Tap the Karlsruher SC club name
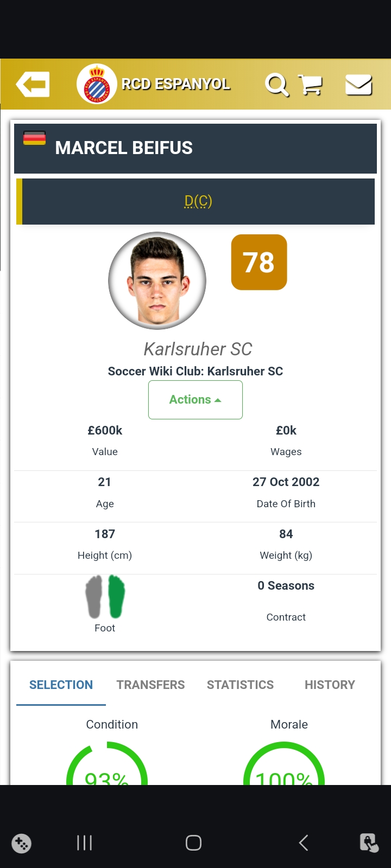 198,349
